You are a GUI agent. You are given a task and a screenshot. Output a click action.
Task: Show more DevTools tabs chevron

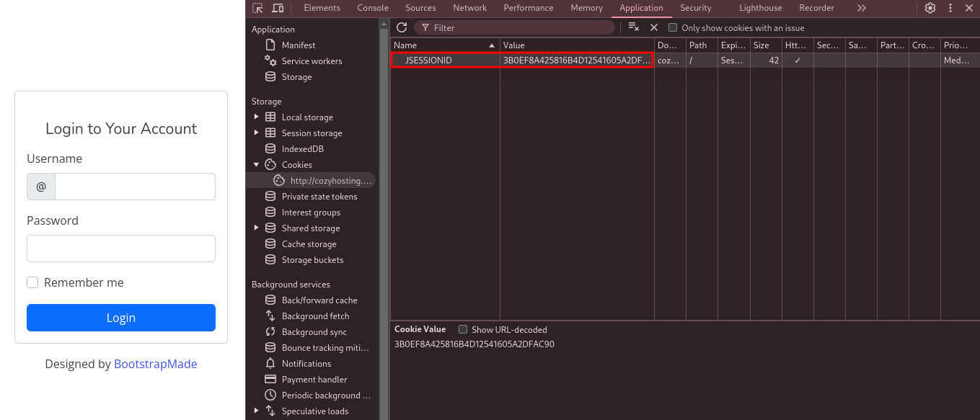(861, 8)
